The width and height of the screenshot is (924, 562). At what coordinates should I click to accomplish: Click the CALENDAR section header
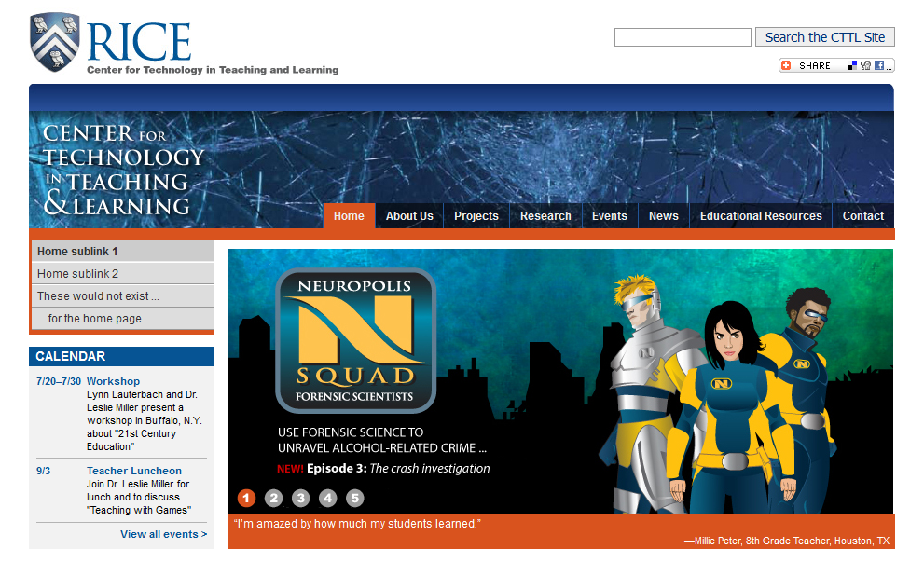pyautogui.click(x=121, y=356)
